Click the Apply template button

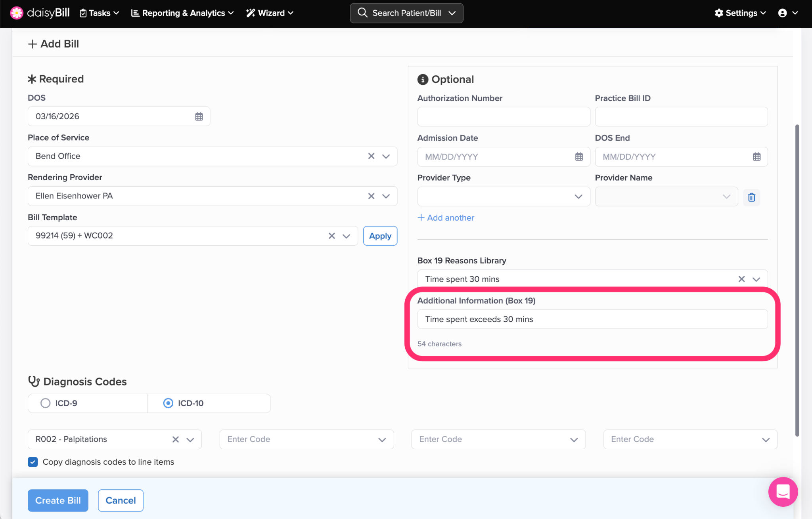click(x=380, y=236)
